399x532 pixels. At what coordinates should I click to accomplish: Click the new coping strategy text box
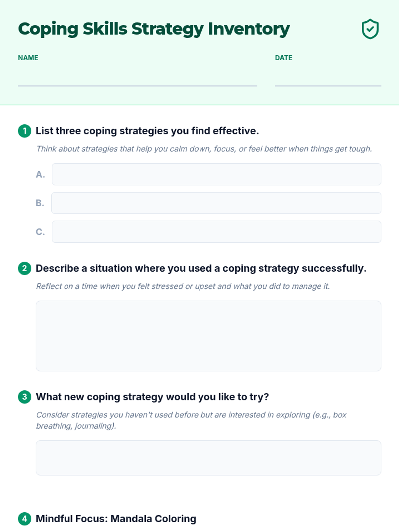(x=208, y=458)
